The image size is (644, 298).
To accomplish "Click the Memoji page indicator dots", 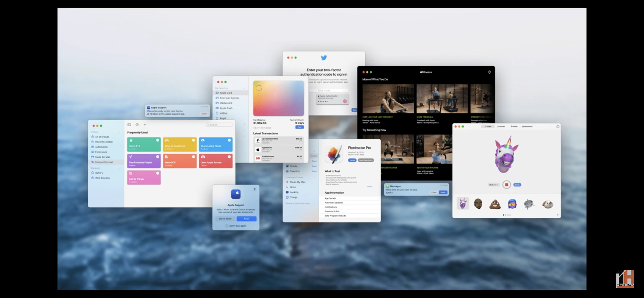I will pyautogui.click(x=506, y=215).
